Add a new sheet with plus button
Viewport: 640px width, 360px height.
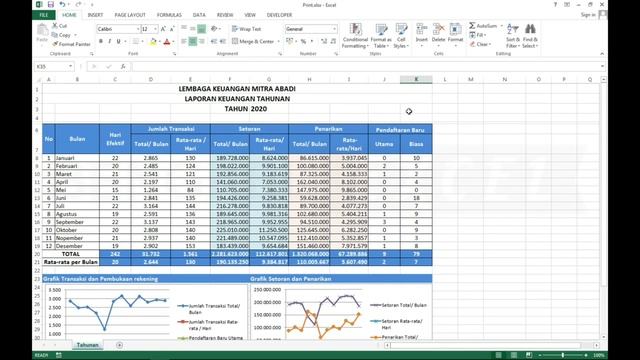click(x=119, y=345)
